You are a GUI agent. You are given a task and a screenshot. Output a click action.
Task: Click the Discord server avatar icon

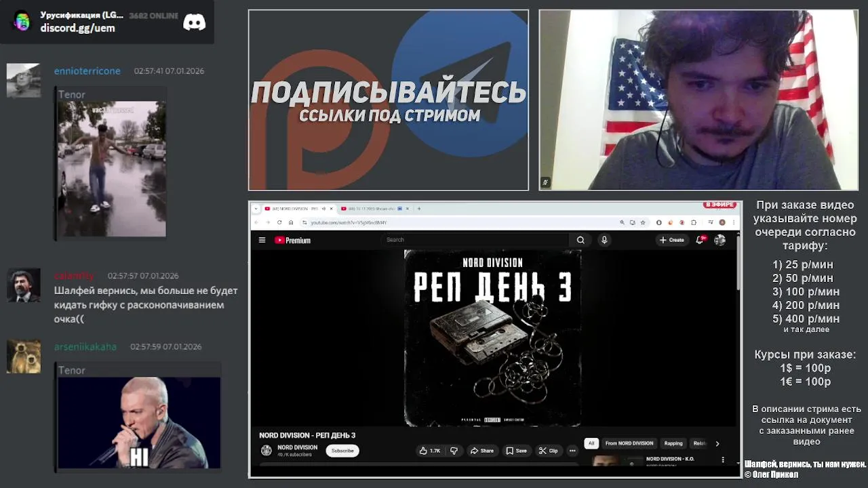click(x=22, y=22)
